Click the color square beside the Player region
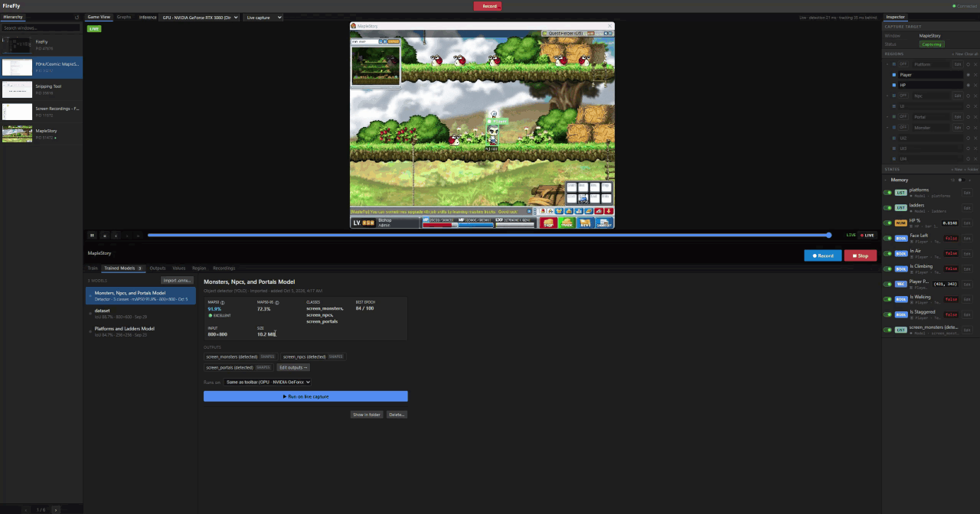The image size is (980, 514). tap(894, 75)
